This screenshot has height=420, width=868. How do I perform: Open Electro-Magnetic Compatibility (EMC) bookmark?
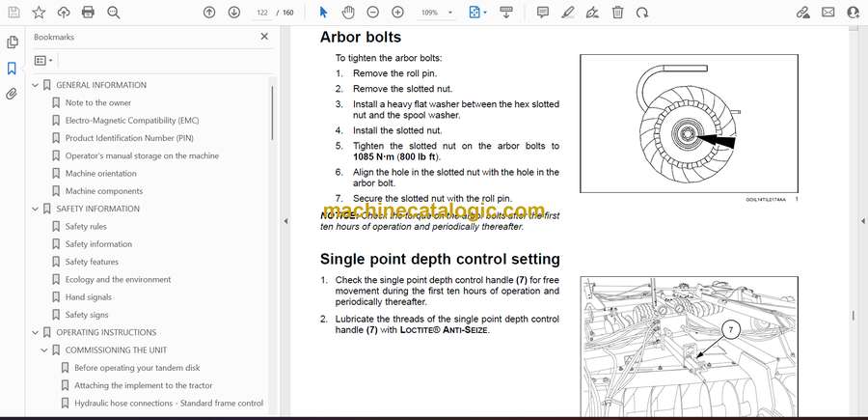coord(132,121)
